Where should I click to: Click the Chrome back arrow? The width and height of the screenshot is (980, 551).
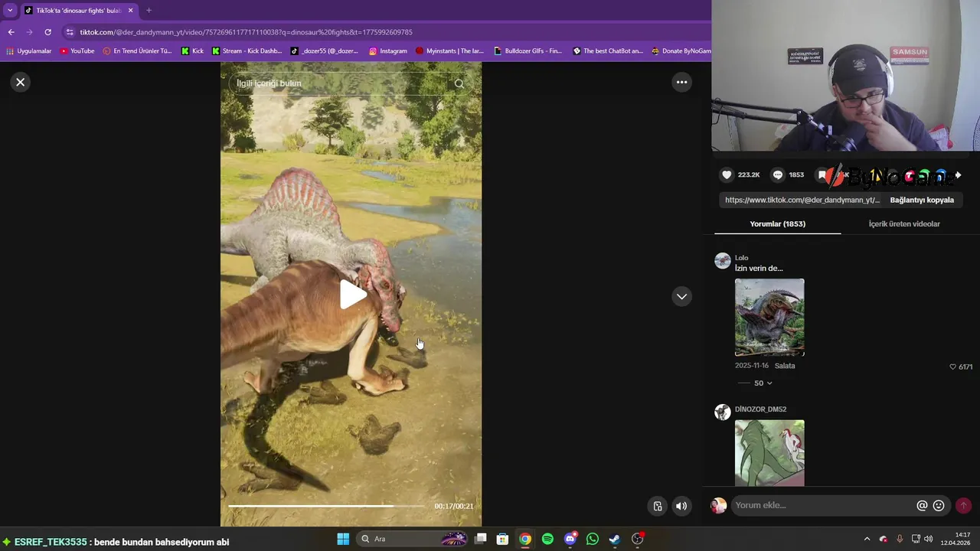point(11,32)
